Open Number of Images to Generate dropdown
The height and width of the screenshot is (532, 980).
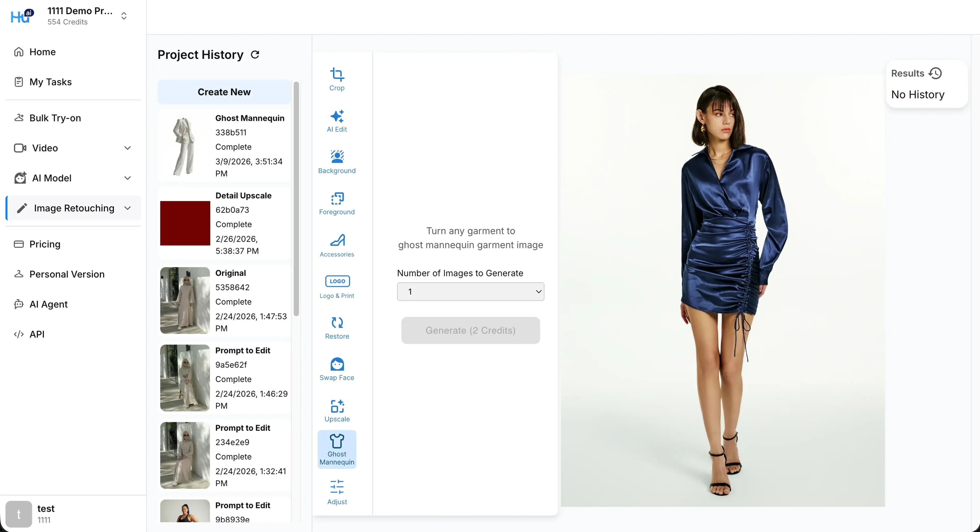470,292
